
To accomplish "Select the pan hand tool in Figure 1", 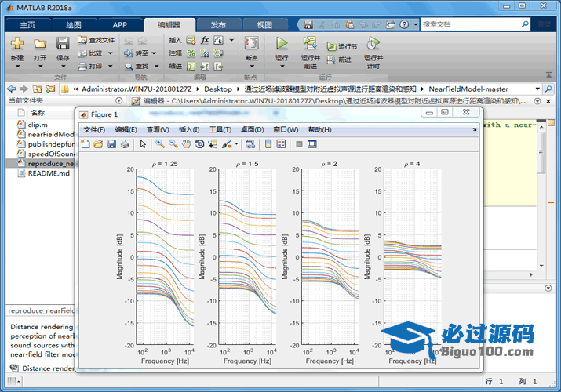I will coord(186,144).
